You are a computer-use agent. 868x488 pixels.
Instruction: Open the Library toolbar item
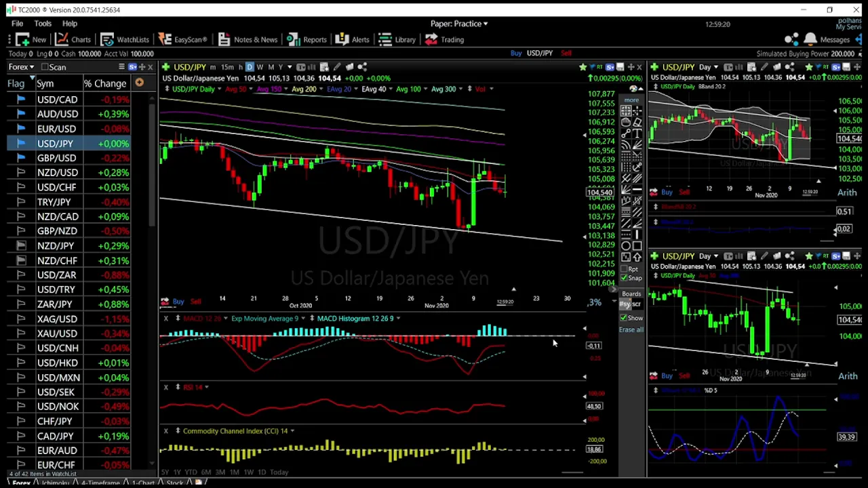click(x=397, y=39)
